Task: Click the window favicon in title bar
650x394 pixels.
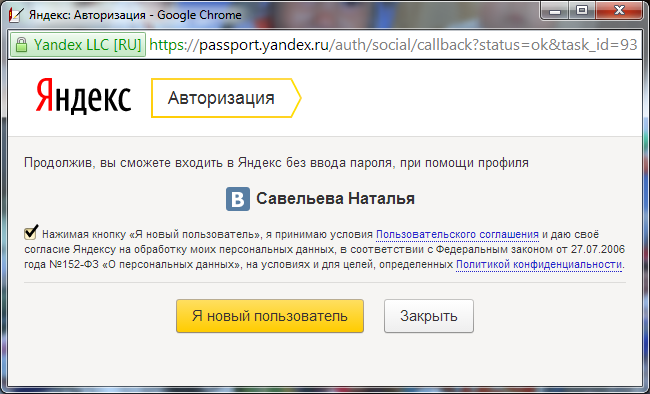Action: (16, 15)
